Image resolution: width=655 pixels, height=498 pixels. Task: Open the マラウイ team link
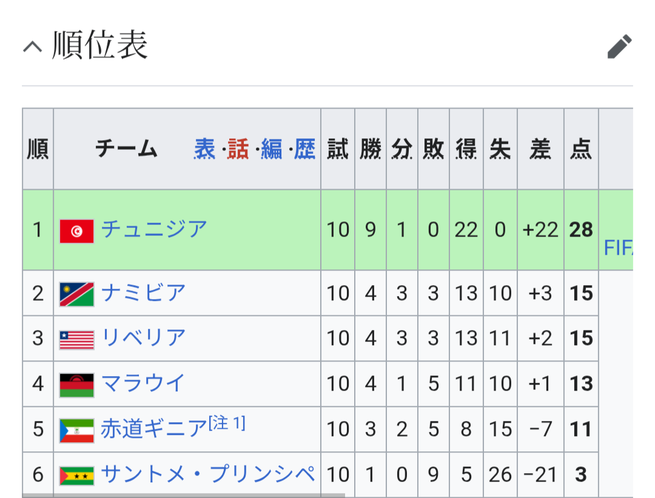point(143,383)
